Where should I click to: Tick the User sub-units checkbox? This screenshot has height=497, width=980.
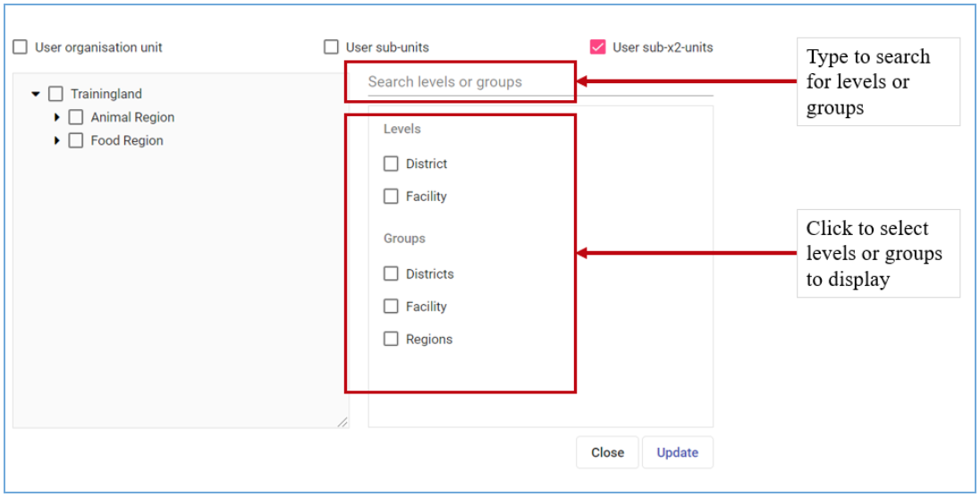point(331,47)
